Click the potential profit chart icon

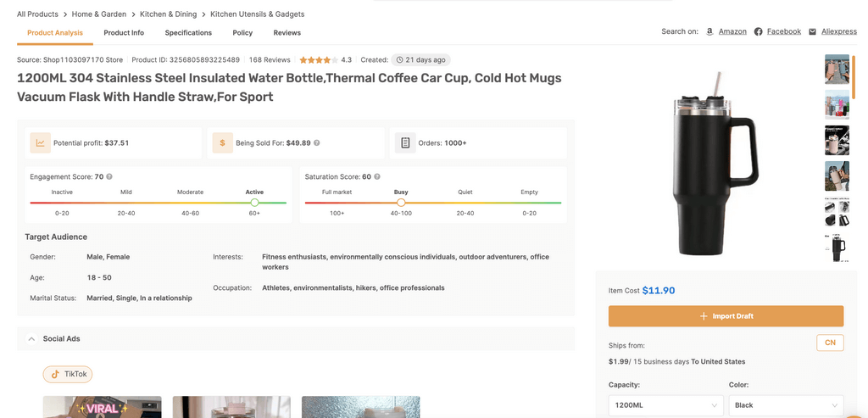click(41, 142)
